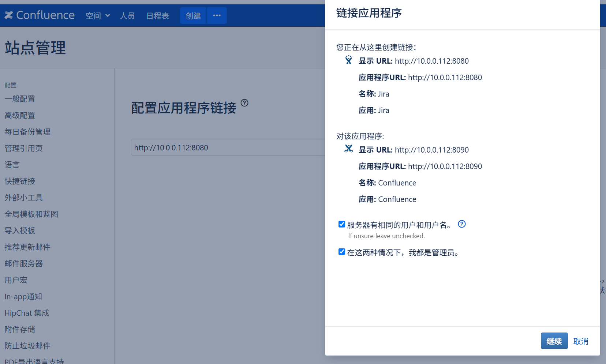
Task: Open the 人员 menu item
Action: point(127,16)
